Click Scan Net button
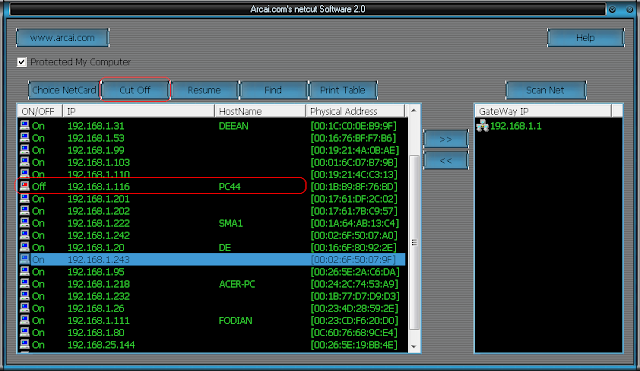Viewport: 640px width, 371px height. [546, 90]
